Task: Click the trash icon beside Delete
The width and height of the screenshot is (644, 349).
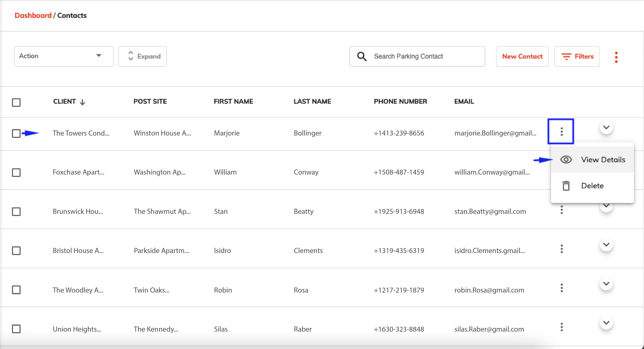Action: [566, 186]
